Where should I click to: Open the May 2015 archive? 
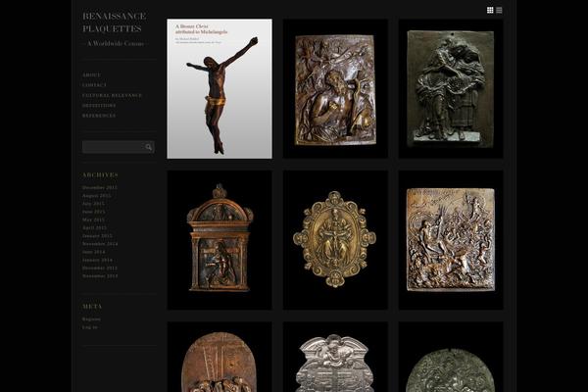[93, 220]
